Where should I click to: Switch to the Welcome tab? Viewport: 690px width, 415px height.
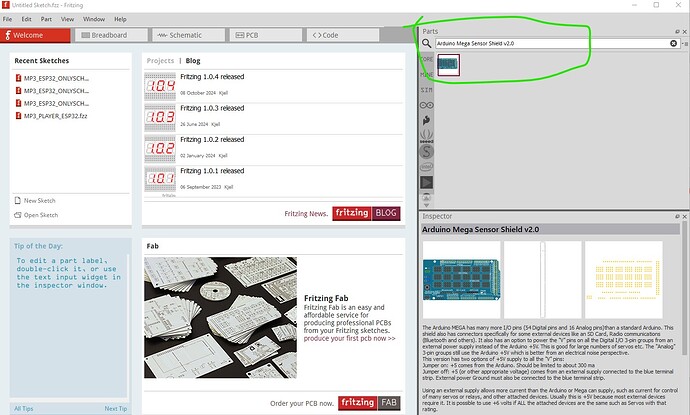coord(35,35)
